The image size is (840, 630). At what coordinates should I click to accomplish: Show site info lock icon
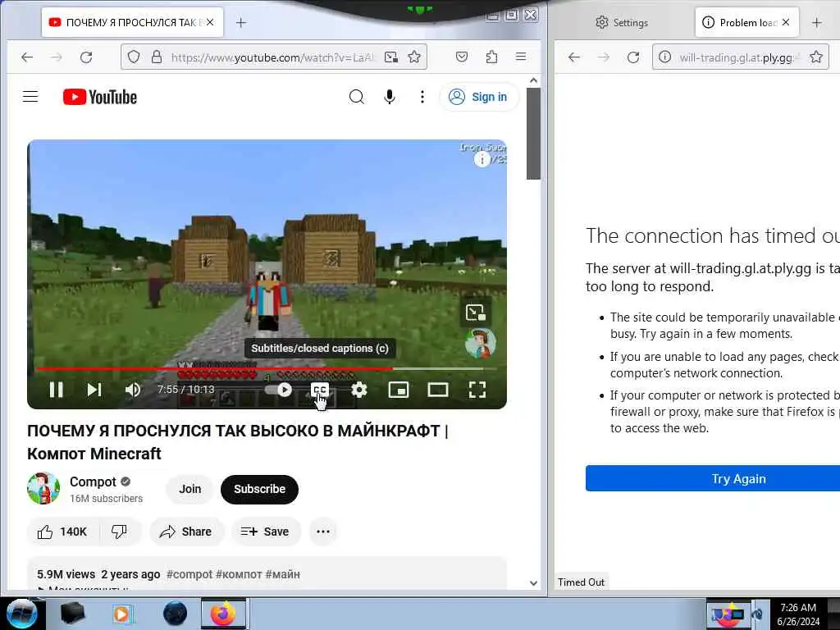[157, 57]
